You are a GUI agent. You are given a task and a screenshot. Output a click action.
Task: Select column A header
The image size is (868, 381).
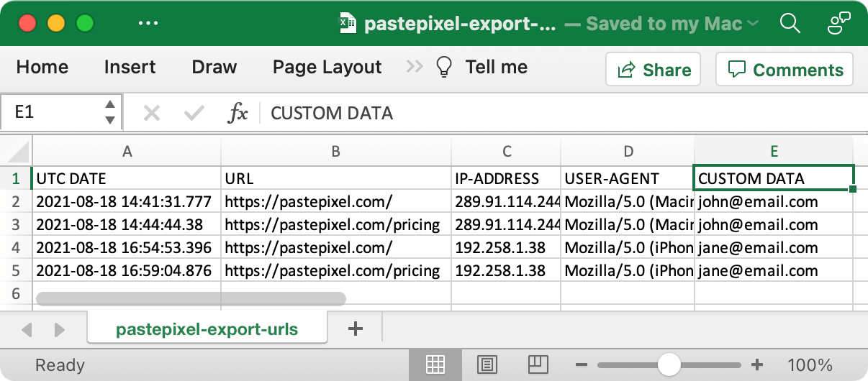pyautogui.click(x=127, y=152)
